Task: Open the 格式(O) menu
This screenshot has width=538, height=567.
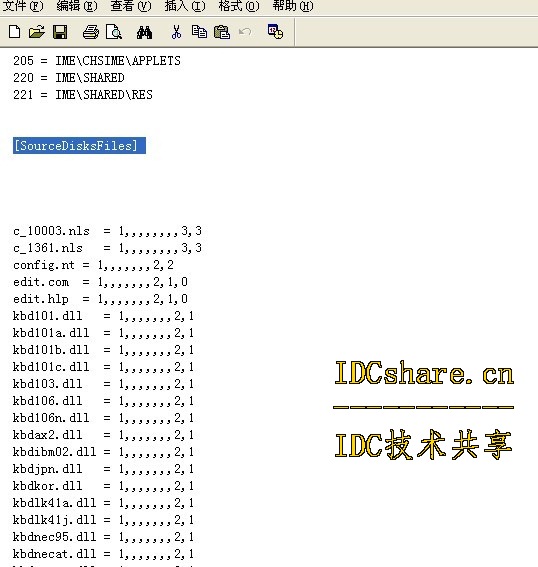Action: coord(239,6)
